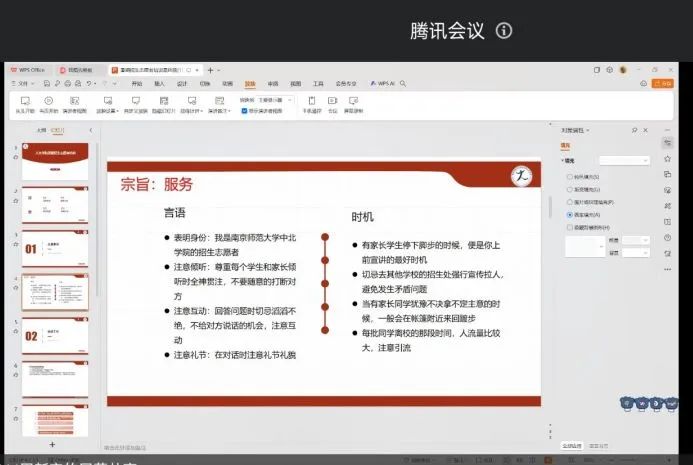693x465 pixels.
Task: Select the 图案填充 pattern fill radio button
Action: pos(570,214)
